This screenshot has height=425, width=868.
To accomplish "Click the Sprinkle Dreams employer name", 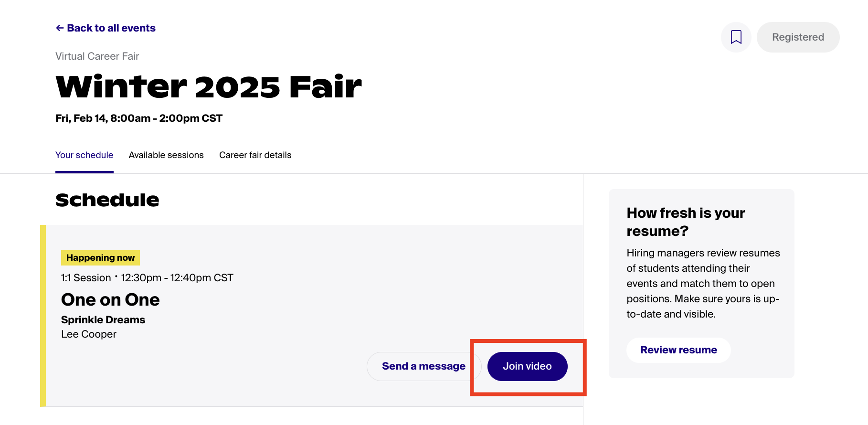I will click(x=103, y=320).
